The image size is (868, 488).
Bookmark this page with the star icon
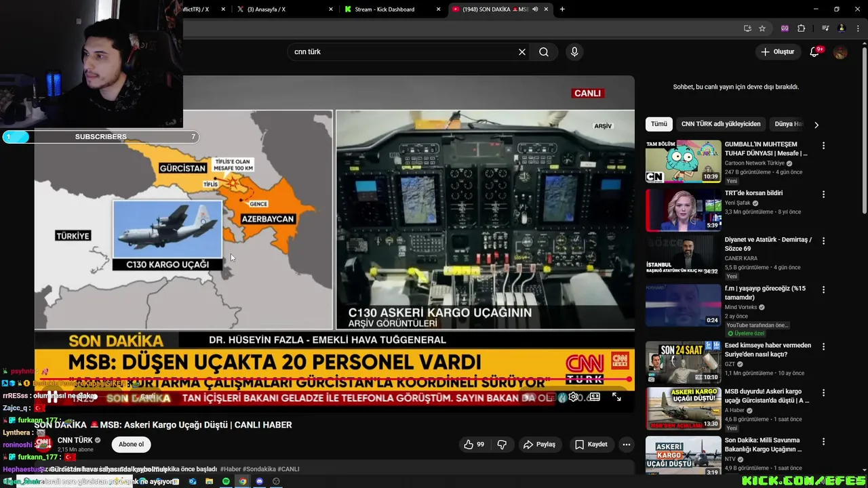762,28
